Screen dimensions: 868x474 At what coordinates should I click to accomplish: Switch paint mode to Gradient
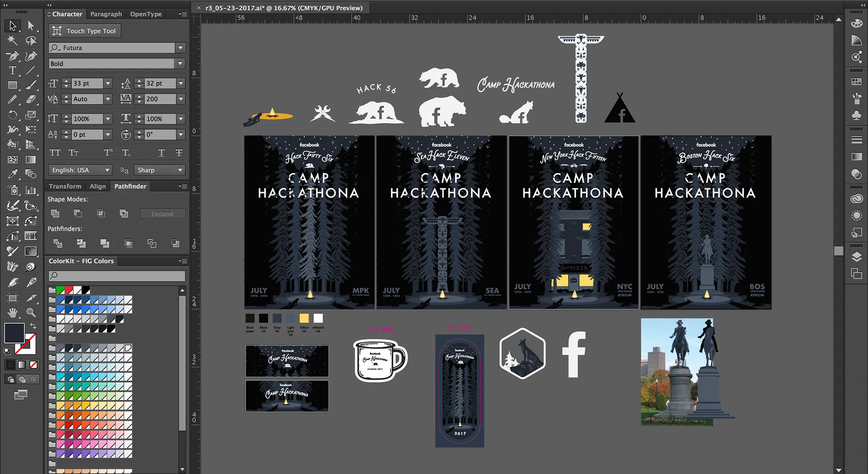[22, 365]
